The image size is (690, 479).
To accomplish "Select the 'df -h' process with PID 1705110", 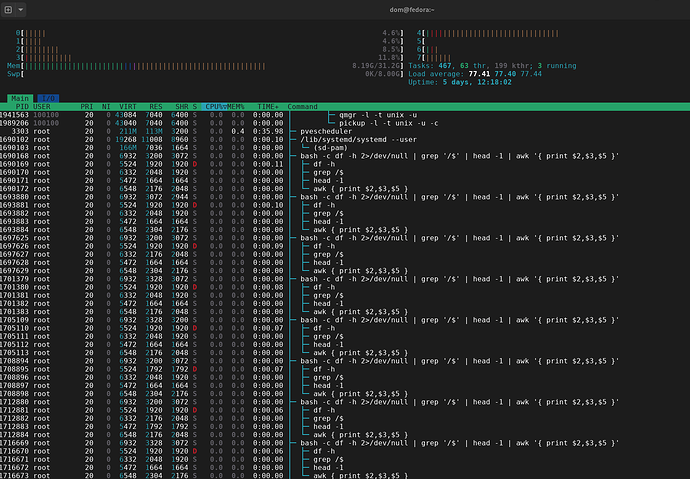I will click(x=345, y=328).
